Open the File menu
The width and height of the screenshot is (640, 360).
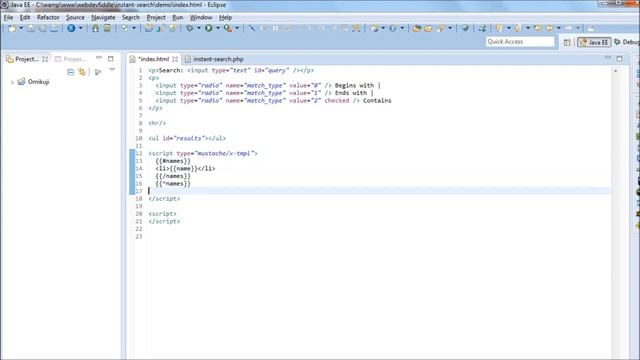(x=8, y=18)
